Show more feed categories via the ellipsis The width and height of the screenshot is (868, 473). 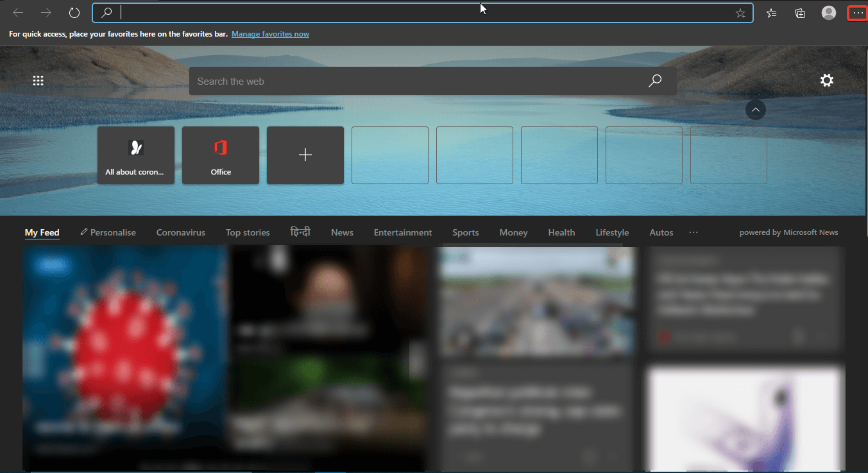[693, 232]
